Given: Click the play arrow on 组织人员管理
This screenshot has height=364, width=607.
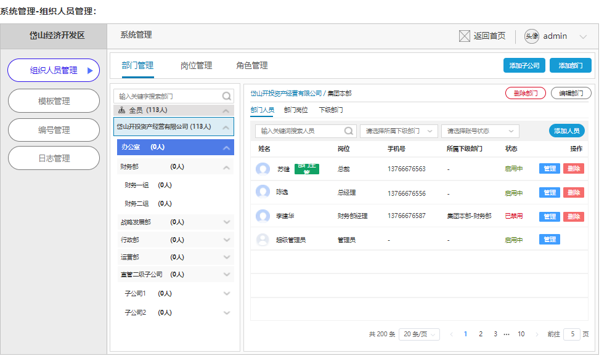Looking at the screenshot, I should coord(90,70).
